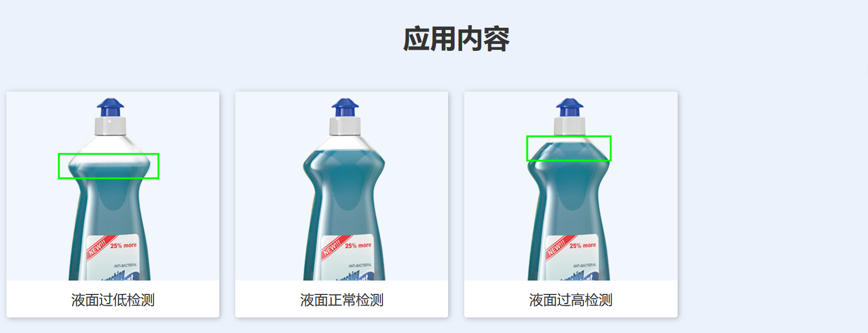
Task: Select the high liquid level bottle image
Action: tap(571, 186)
